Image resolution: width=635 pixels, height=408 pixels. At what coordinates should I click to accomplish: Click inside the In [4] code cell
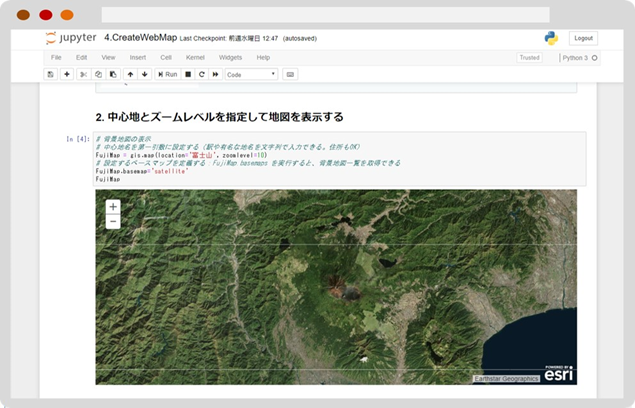pos(339,159)
